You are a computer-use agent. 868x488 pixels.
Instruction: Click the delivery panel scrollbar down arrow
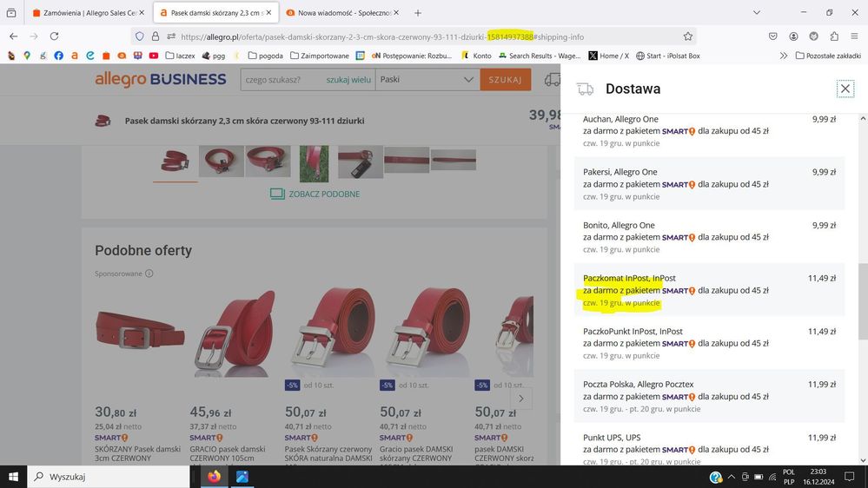[x=863, y=460]
